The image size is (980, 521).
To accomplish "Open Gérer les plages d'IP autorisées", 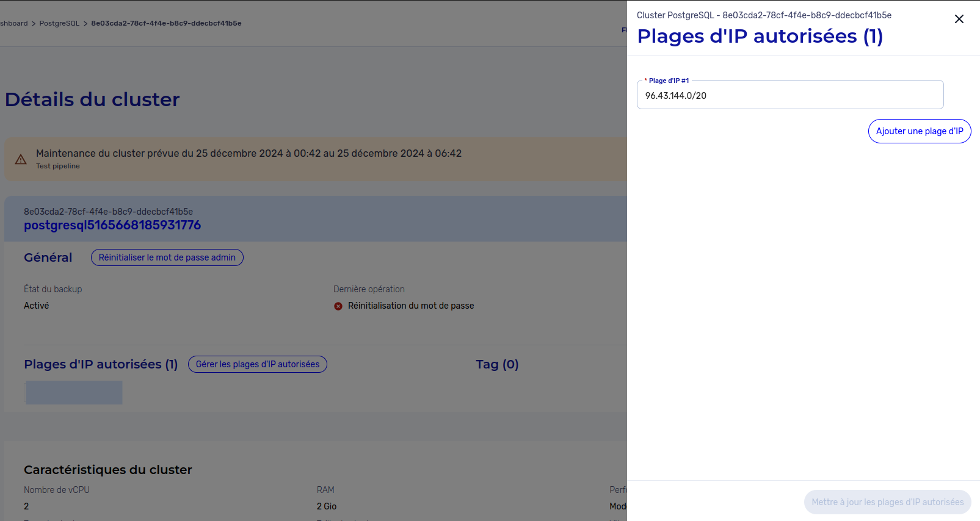I will pyautogui.click(x=258, y=364).
